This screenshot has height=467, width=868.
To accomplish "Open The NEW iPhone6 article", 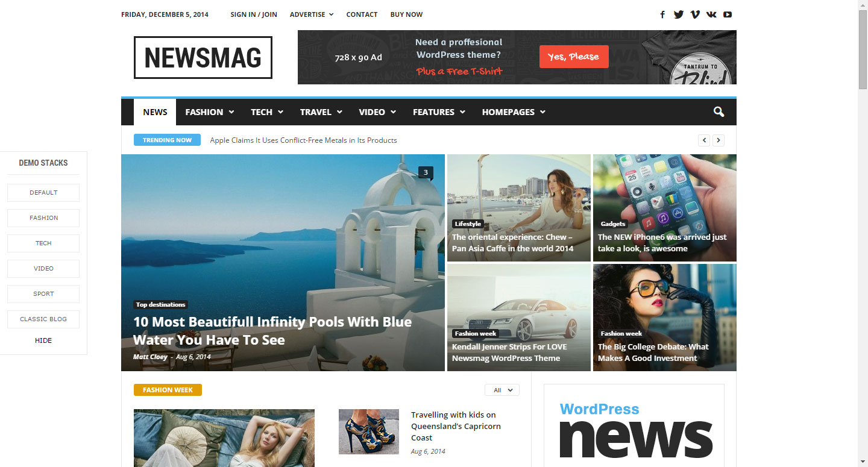I will pos(662,243).
